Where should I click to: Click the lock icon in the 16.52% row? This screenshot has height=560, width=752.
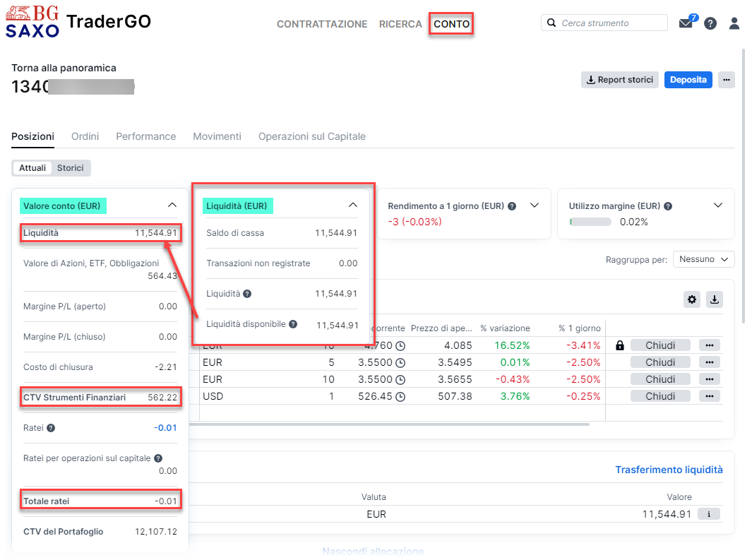tap(620, 345)
